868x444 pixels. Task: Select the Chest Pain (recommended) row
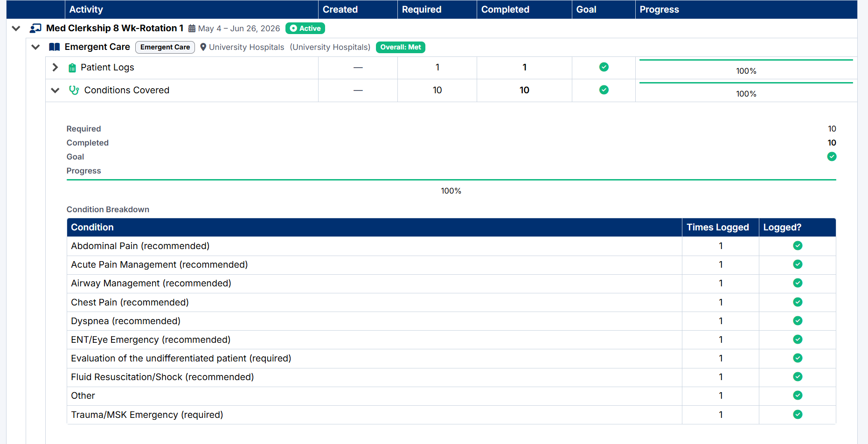pyautogui.click(x=451, y=302)
